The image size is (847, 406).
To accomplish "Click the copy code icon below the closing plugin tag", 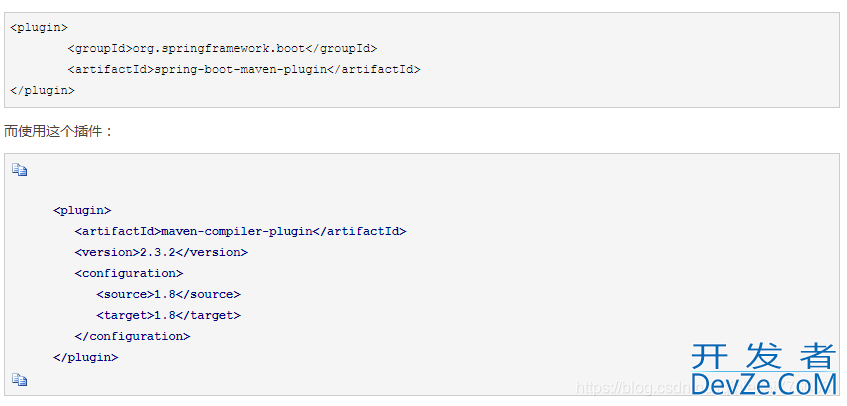I will (19, 380).
